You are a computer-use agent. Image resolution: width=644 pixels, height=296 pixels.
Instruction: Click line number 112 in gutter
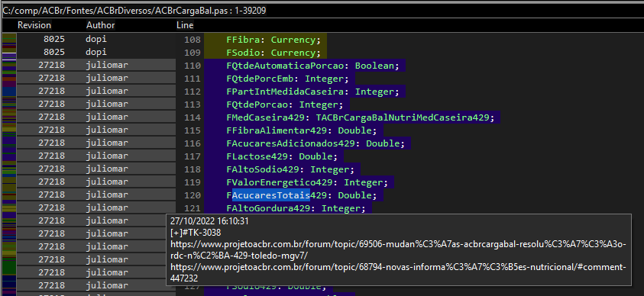[x=193, y=92]
